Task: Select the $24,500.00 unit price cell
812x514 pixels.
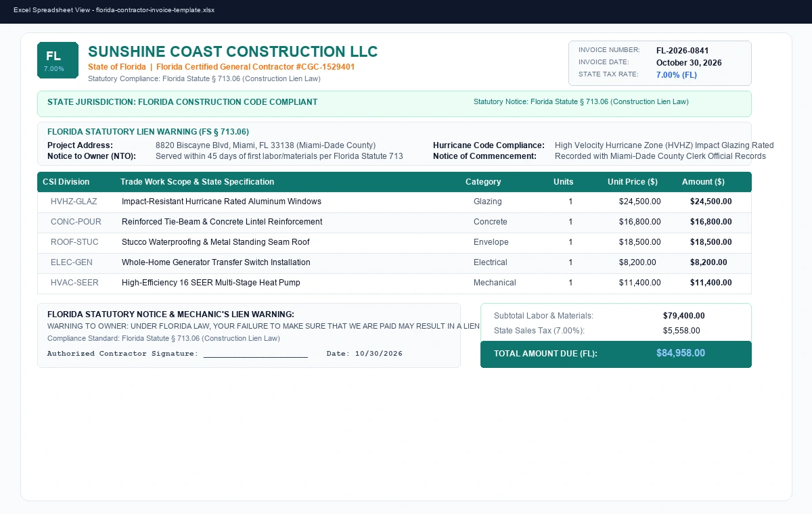Action: click(640, 202)
